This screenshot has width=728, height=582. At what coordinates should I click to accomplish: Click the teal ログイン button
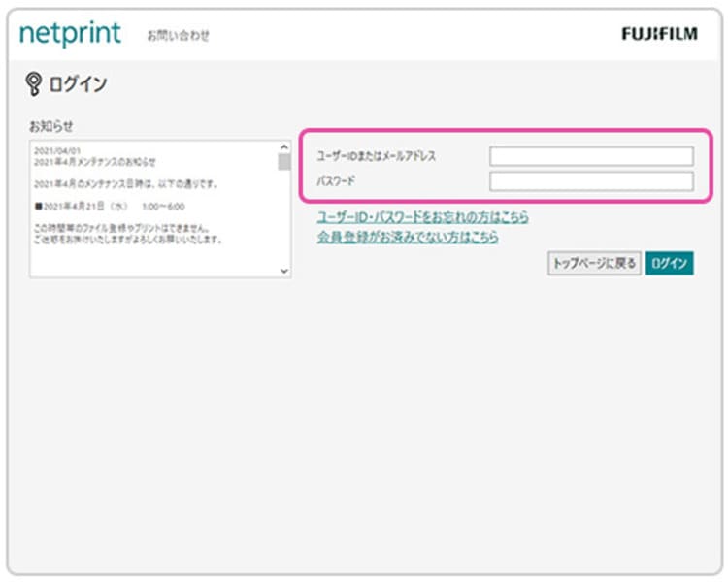point(669,263)
